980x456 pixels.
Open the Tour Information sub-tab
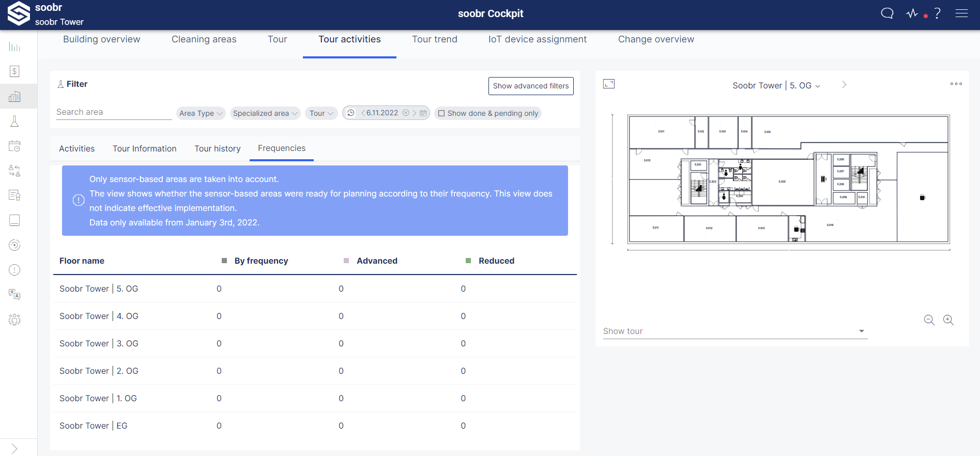click(145, 148)
